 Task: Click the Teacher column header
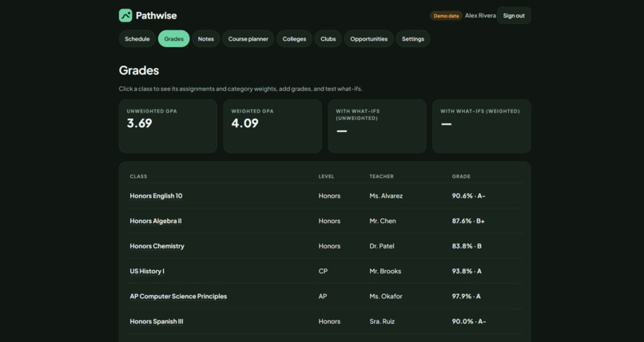pyautogui.click(x=382, y=176)
